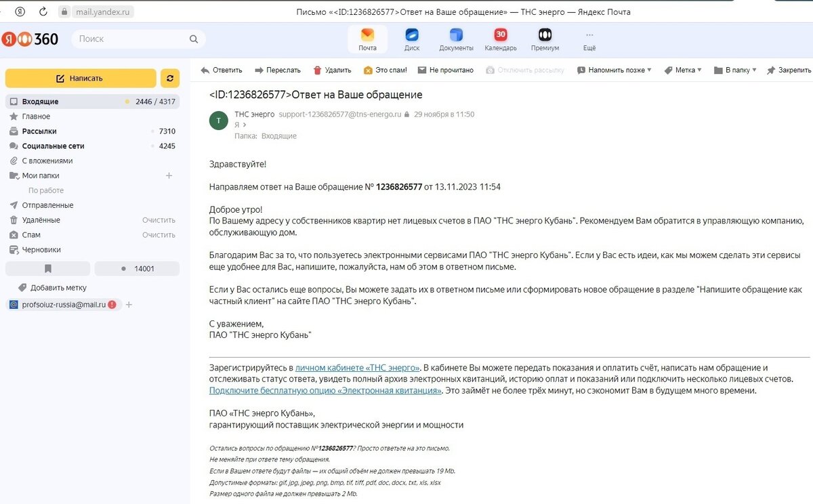
Task: Click the lock icon beside the sender address
Action: pyautogui.click(x=406, y=114)
